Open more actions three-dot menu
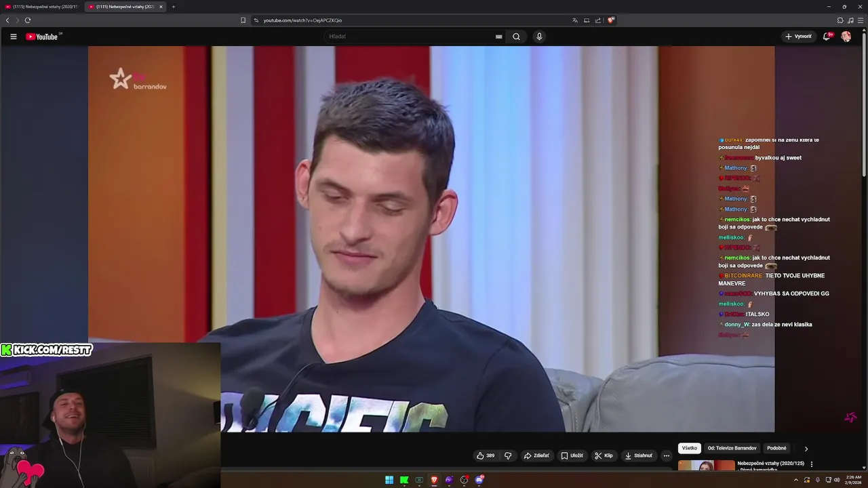Screen dimensions: 868x488 [666, 455]
